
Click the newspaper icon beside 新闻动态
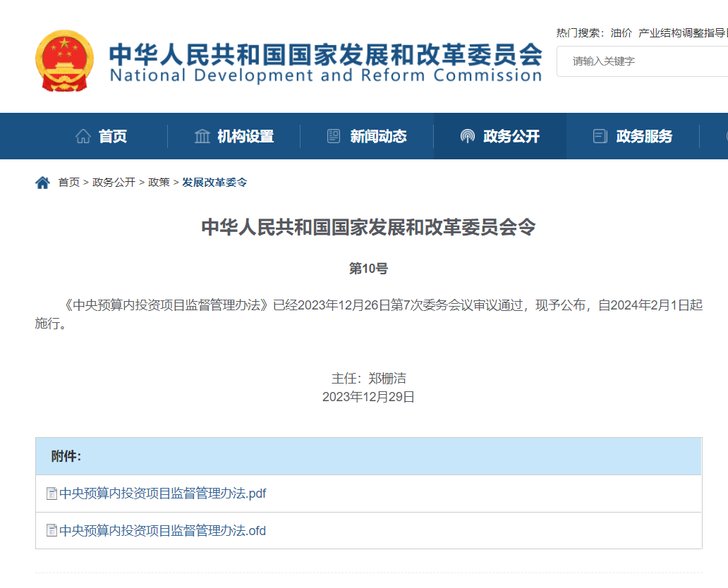[x=334, y=136]
